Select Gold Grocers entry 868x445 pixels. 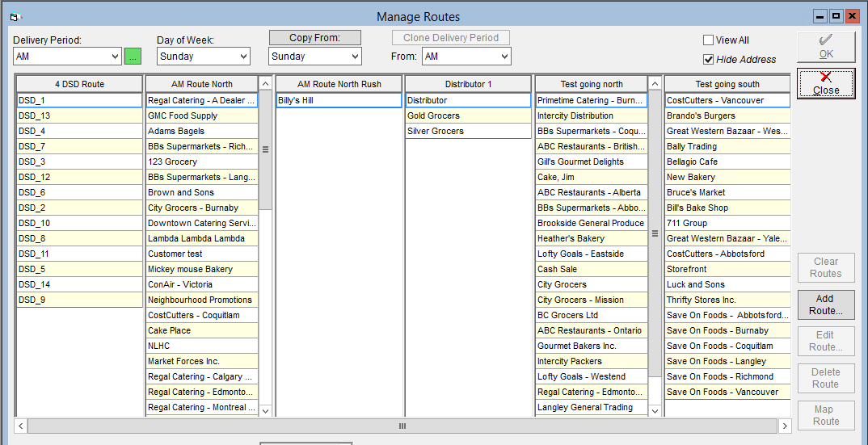468,115
